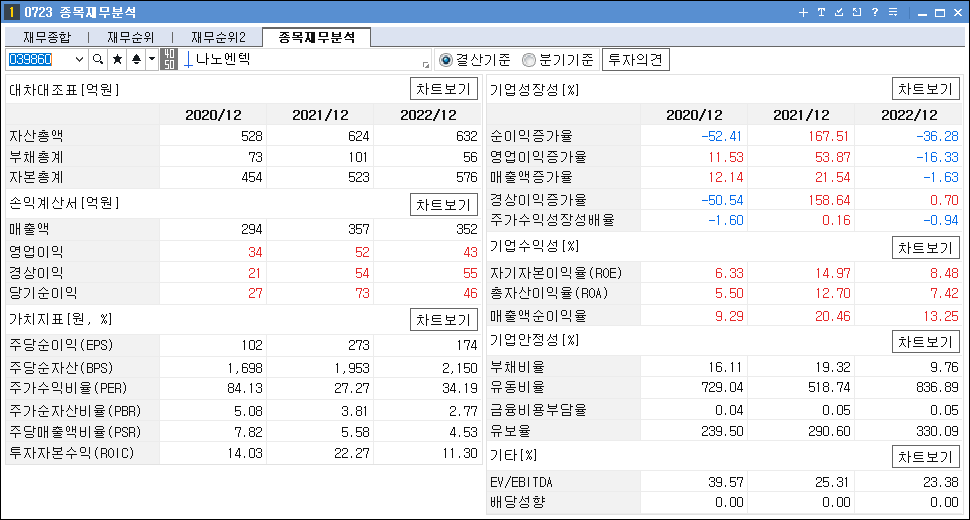This screenshot has height=520, width=970.
Task: Open 차트보기 for 손익계산서 section
Action: (x=444, y=205)
